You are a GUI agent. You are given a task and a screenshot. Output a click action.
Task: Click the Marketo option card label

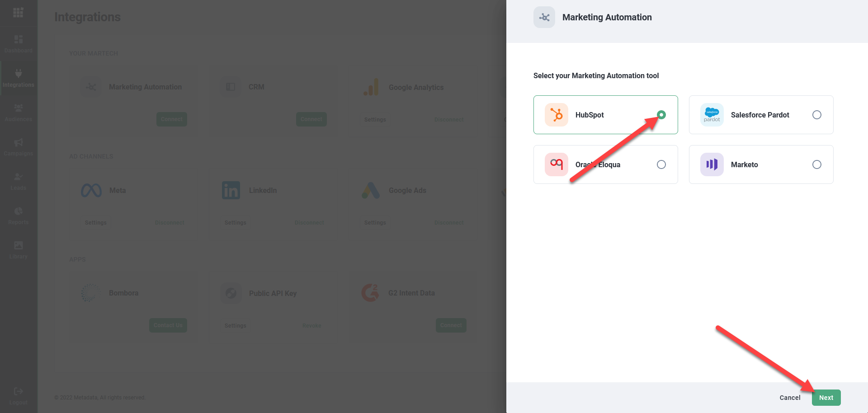(x=744, y=164)
